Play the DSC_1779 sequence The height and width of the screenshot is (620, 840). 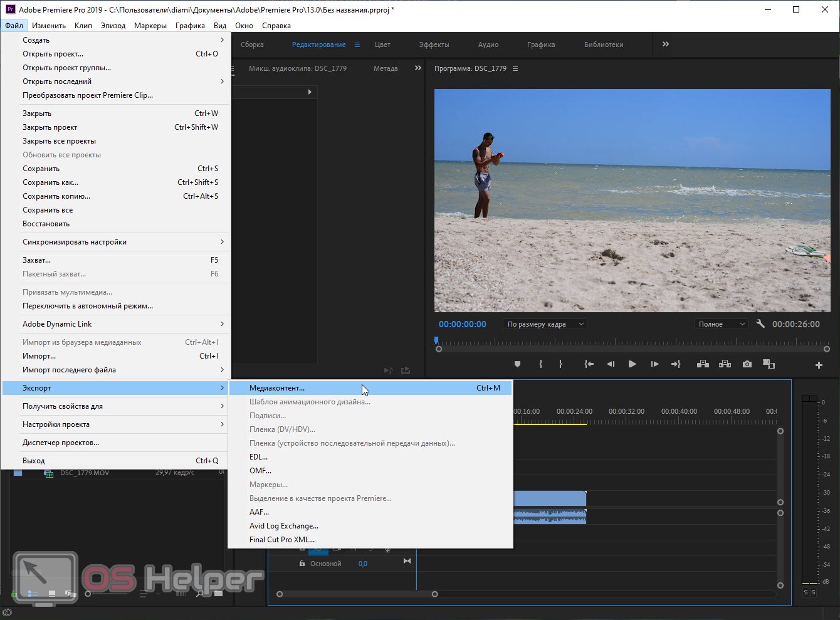click(632, 364)
